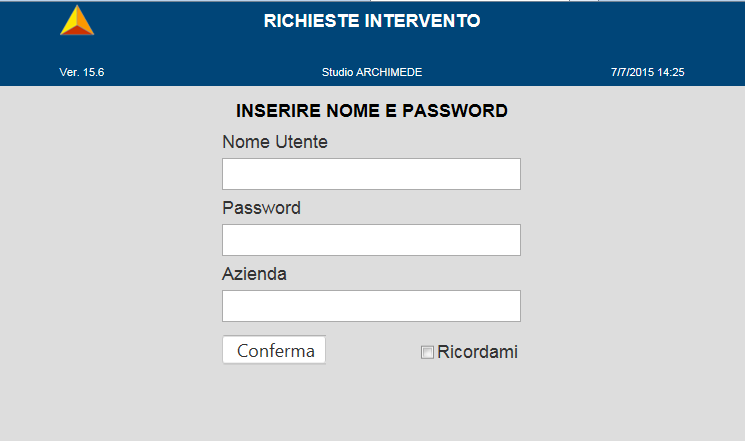This screenshot has height=441, width=745.
Task: Click the 14:25 time in header
Action: click(x=671, y=72)
